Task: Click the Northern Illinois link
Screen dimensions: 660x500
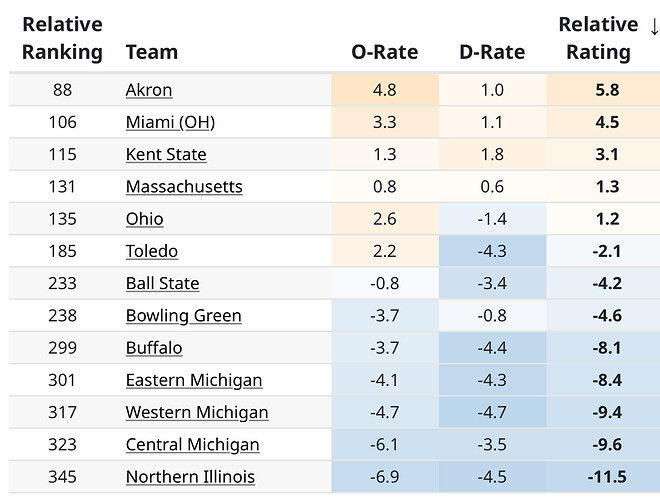Action: 190,477
